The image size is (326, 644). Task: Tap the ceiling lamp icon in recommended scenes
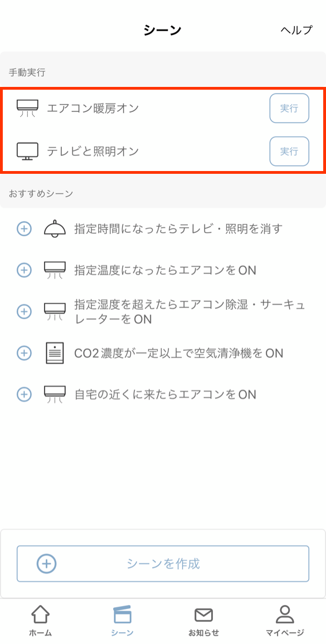55,228
